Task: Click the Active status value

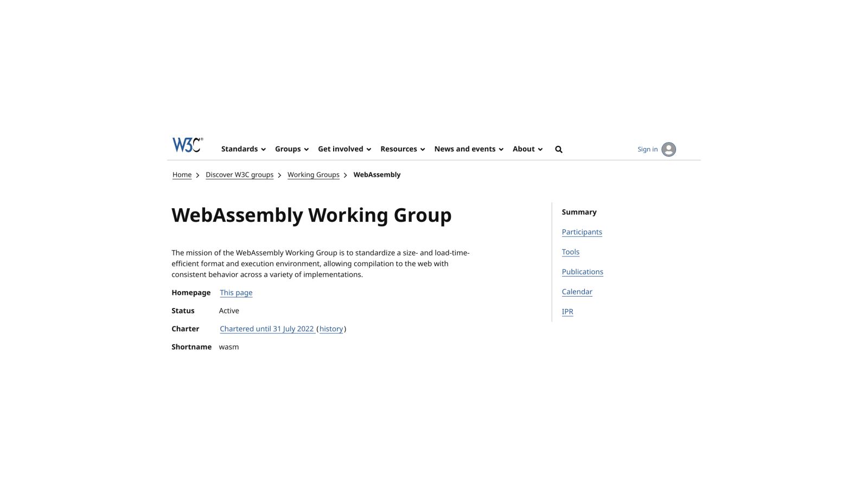Action: point(229,311)
